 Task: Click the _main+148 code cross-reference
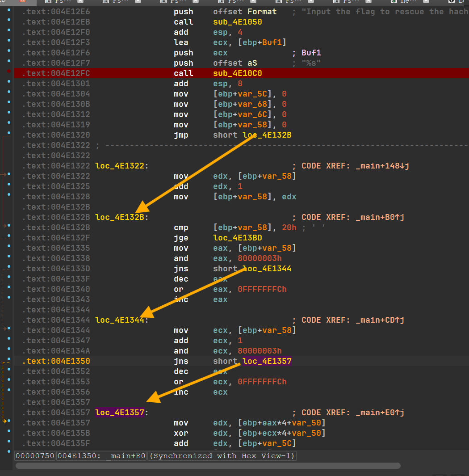click(x=382, y=166)
